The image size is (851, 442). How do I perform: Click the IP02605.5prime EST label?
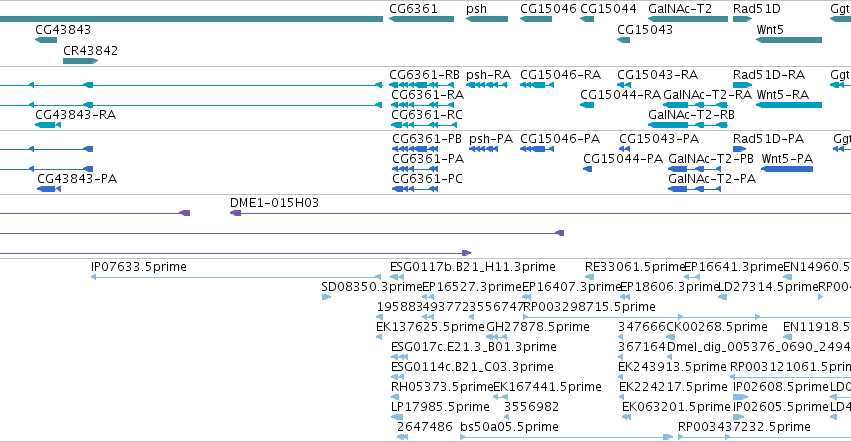[x=781, y=407]
